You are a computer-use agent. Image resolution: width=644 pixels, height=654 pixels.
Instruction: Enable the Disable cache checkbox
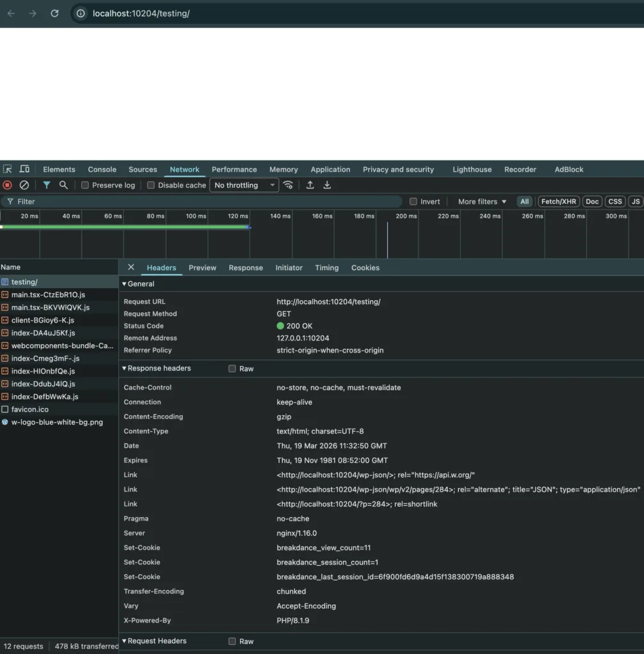point(151,185)
